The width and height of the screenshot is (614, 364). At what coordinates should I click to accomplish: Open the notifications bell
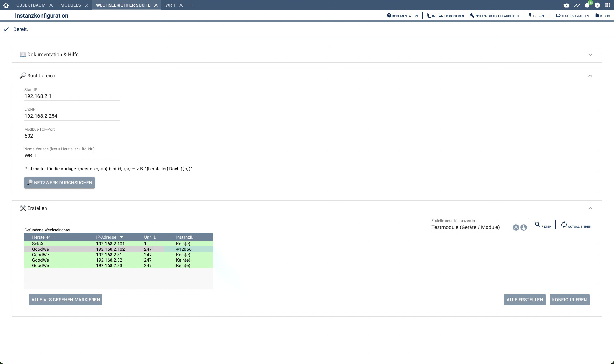587,5
